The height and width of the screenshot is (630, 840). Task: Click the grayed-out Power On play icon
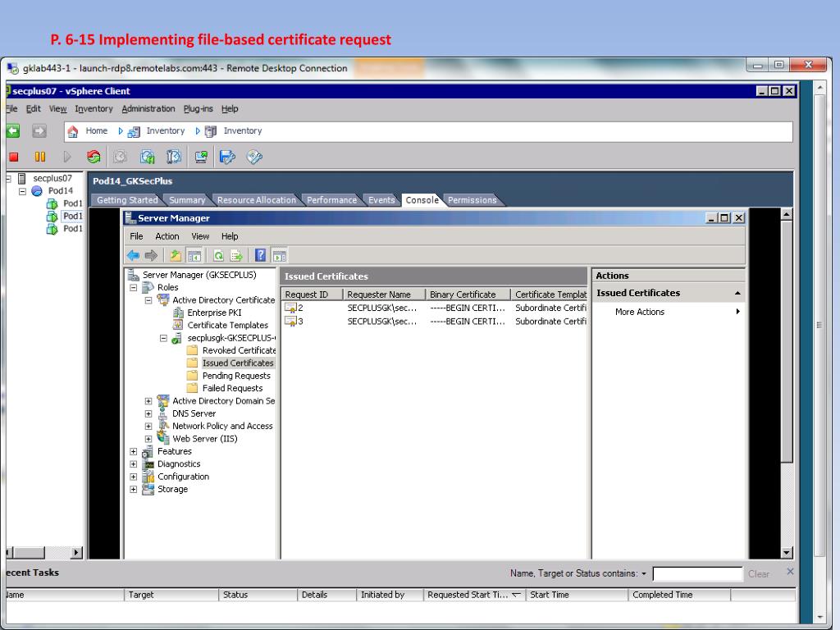[x=67, y=157]
